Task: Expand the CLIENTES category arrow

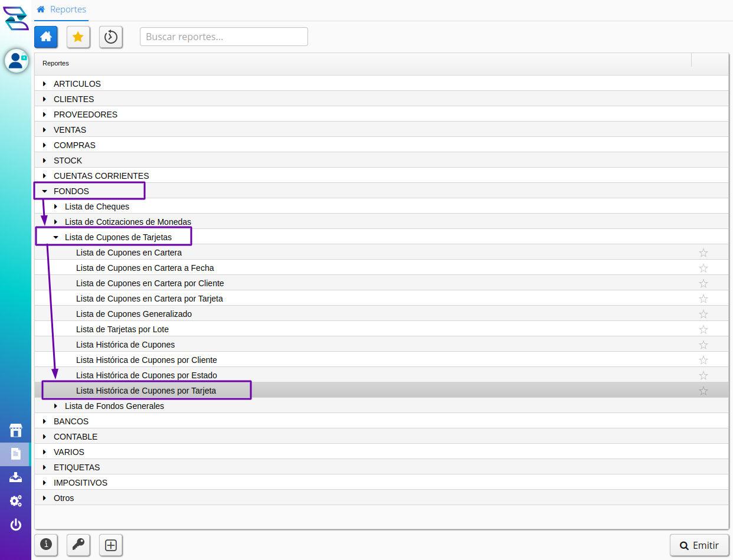Action: [44, 99]
